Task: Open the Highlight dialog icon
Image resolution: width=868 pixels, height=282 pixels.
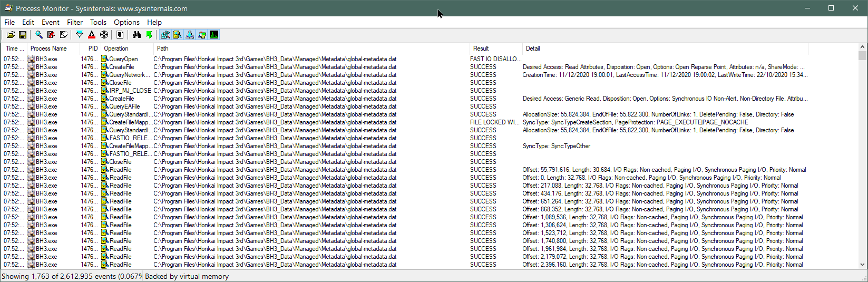Action: tap(92, 35)
